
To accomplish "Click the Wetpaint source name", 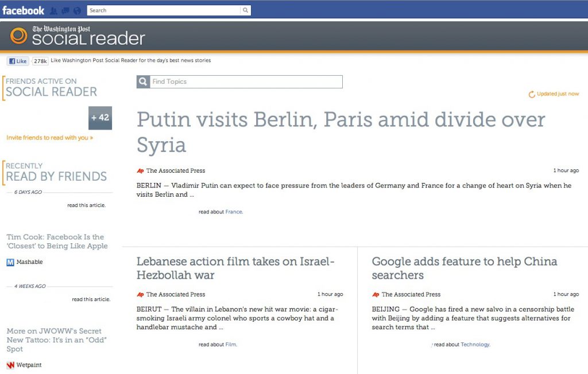I will click(x=29, y=365).
